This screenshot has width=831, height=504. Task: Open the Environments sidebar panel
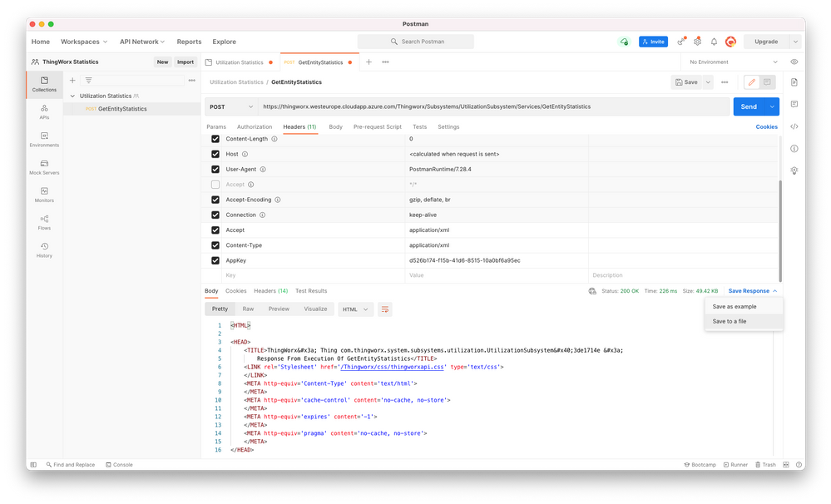[44, 140]
